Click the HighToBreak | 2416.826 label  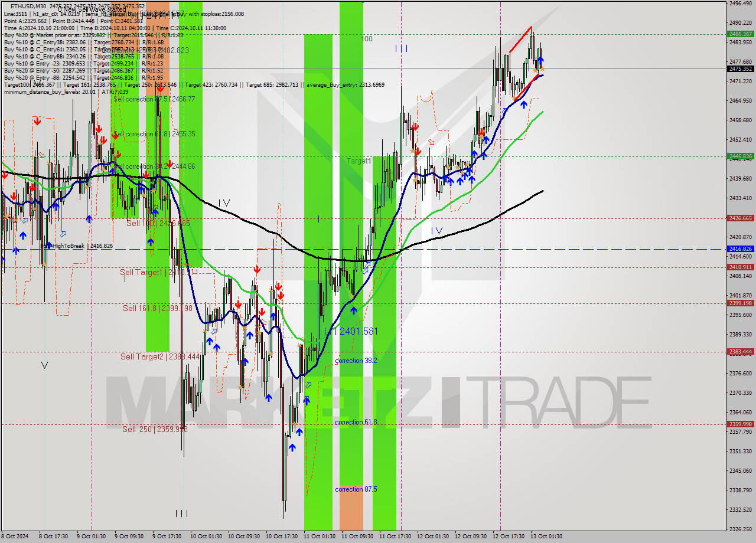[x=77, y=246]
